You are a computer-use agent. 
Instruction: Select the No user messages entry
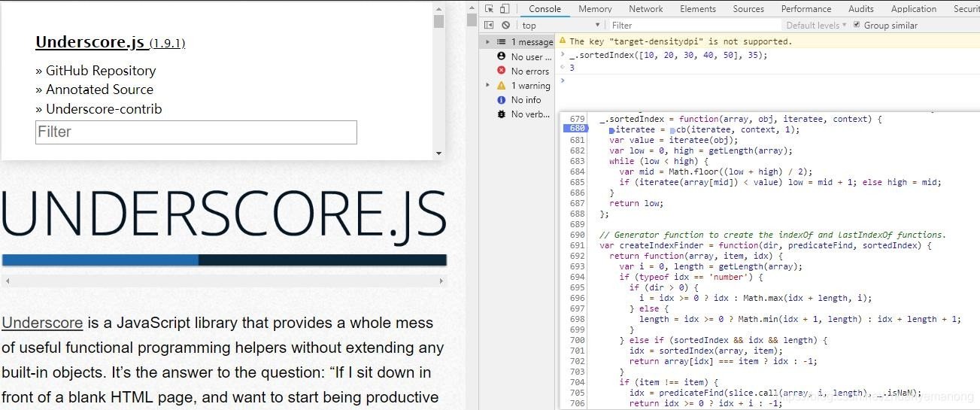(x=526, y=56)
